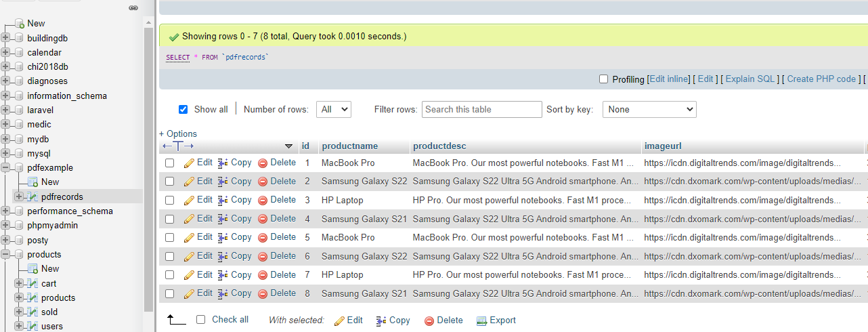Click the red Delete icon for row 8
The width and height of the screenshot is (868, 332).
(x=263, y=293)
